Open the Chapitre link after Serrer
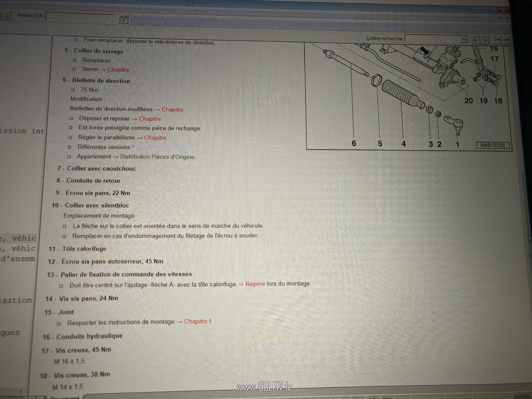 pos(118,70)
